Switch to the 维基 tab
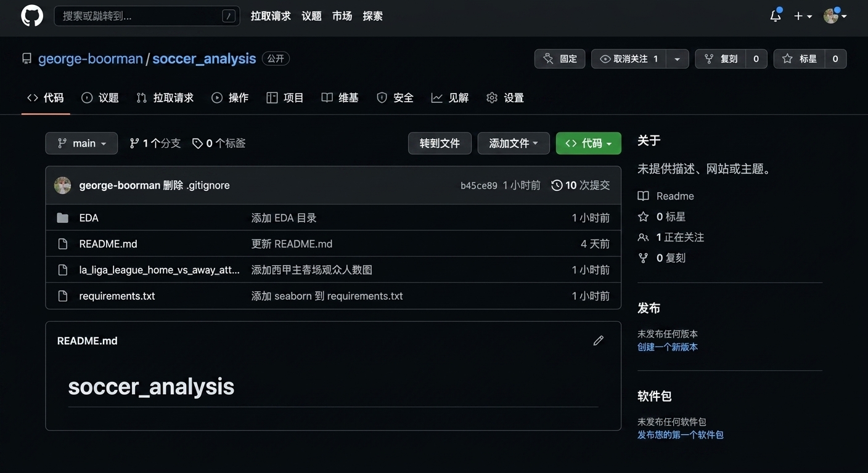868x473 pixels. [x=340, y=97]
